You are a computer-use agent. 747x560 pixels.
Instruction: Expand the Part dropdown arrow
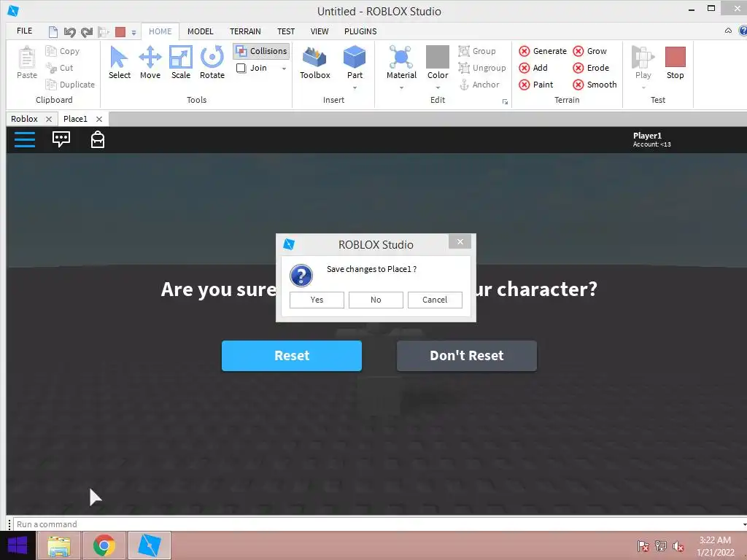pos(355,87)
